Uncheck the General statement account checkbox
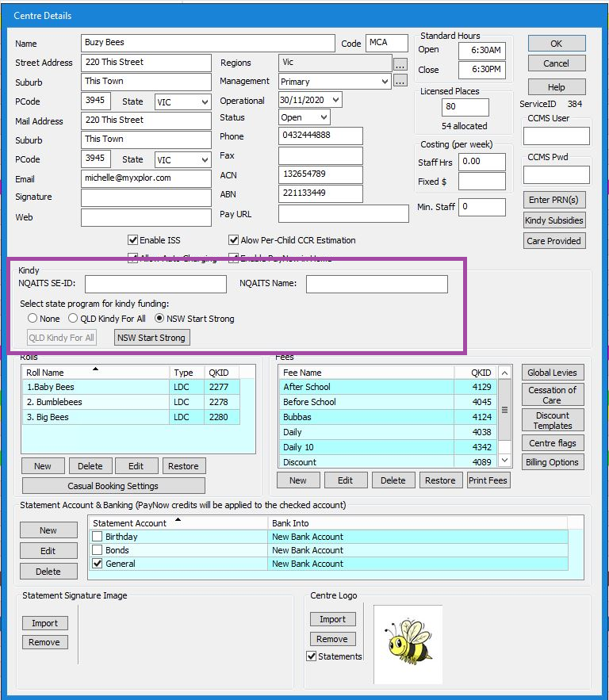This screenshot has height=700, width=609. tap(98, 564)
